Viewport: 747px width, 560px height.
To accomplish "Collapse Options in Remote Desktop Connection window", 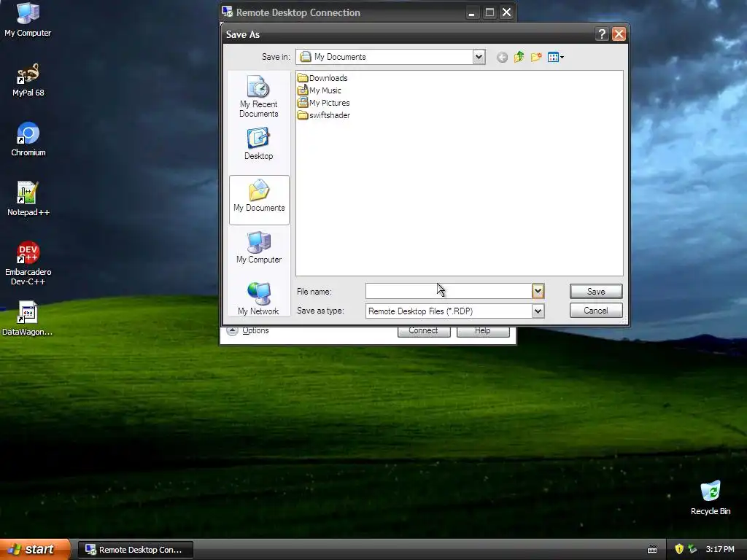I will pyautogui.click(x=248, y=330).
